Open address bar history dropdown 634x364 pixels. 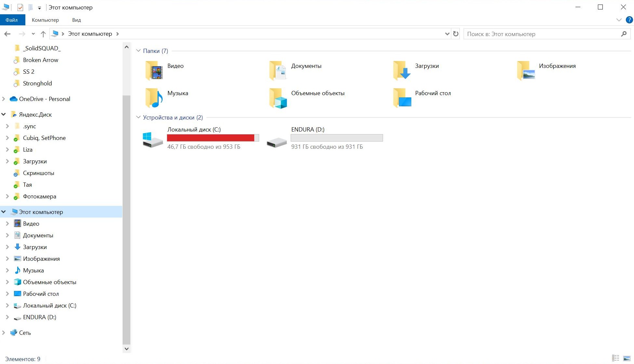(x=447, y=34)
